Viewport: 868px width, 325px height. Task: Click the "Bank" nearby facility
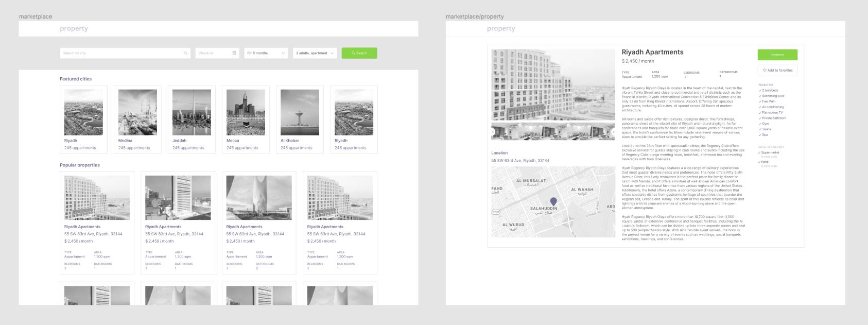763,162
